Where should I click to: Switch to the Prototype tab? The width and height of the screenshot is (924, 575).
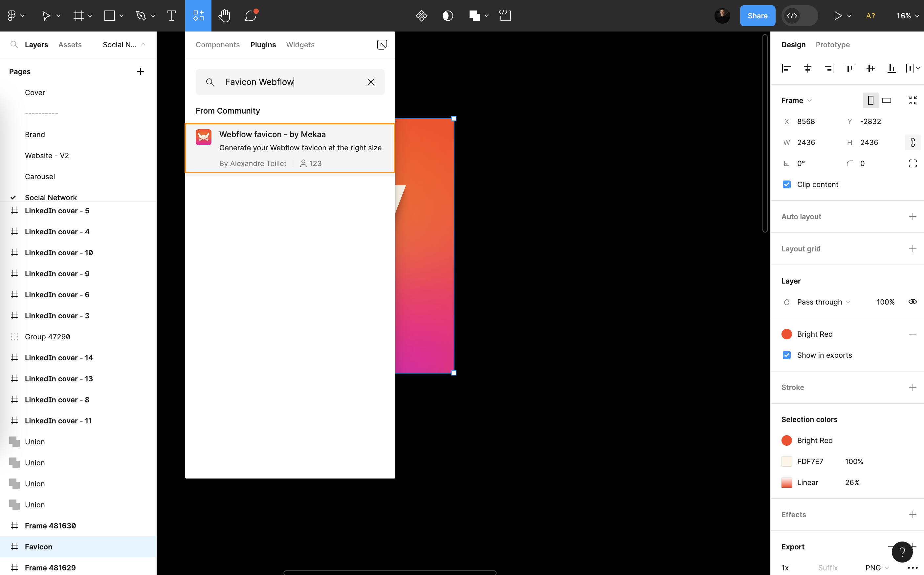coord(833,45)
